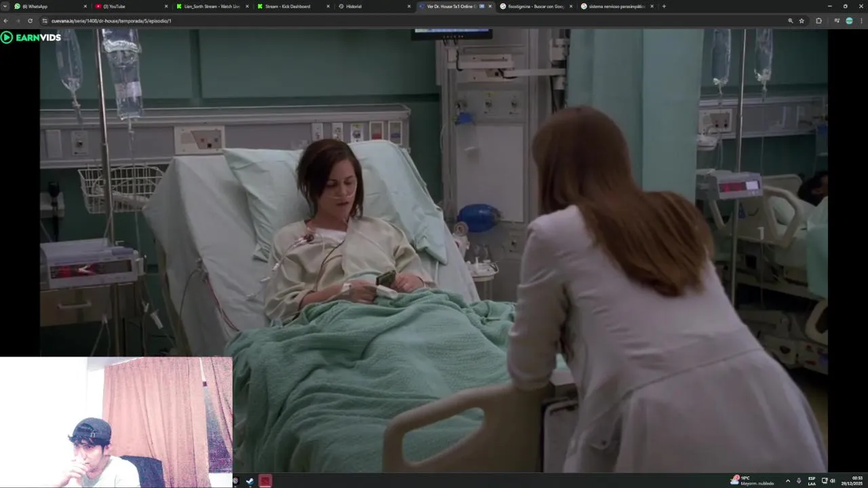868x488 pixels.
Task: Close the WhatsApp tab
Action: [85, 6]
